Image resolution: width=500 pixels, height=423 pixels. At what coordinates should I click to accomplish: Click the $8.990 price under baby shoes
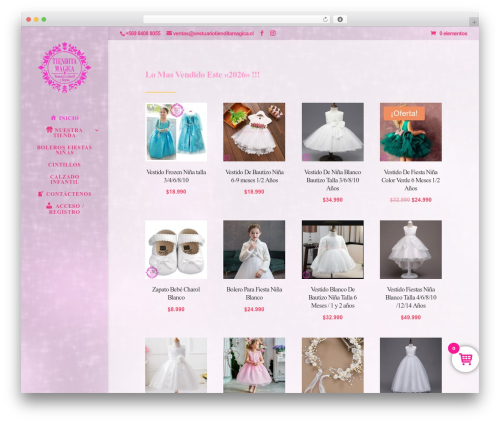point(176,309)
